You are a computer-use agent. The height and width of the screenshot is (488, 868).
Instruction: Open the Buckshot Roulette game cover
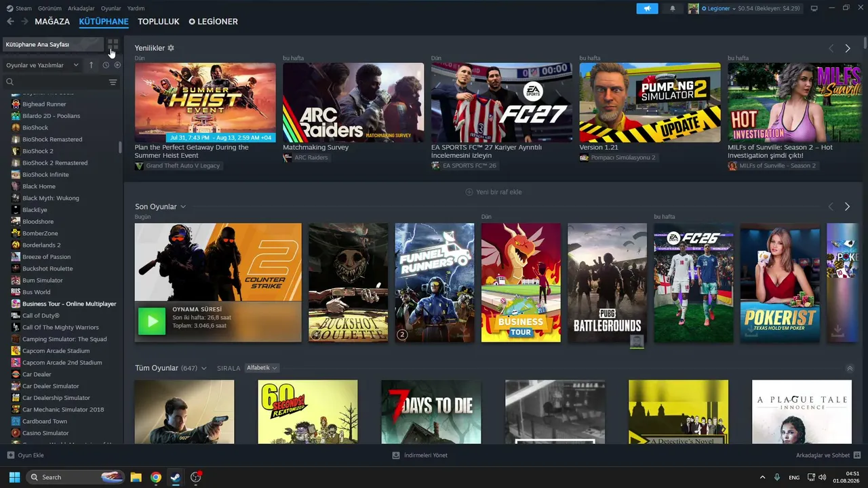(349, 283)
